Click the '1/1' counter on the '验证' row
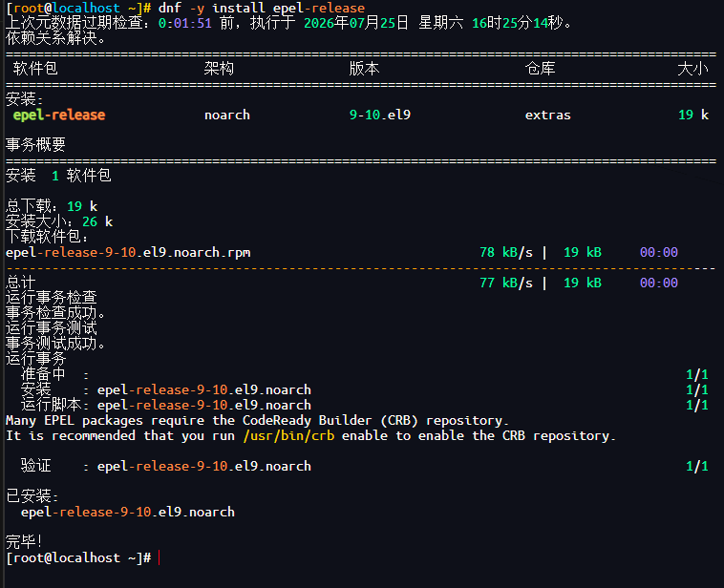This screenshot has height=588, width=724. 696,466
